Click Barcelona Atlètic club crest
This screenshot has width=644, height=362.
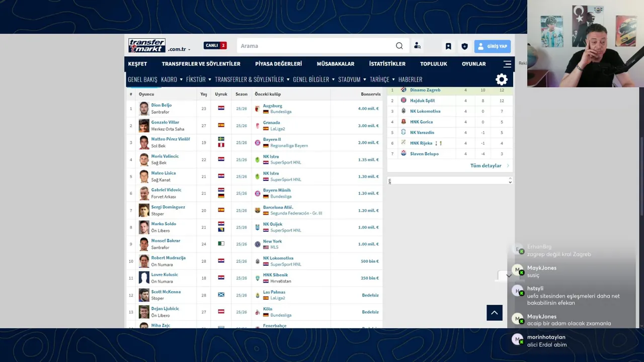coord(258,210)
